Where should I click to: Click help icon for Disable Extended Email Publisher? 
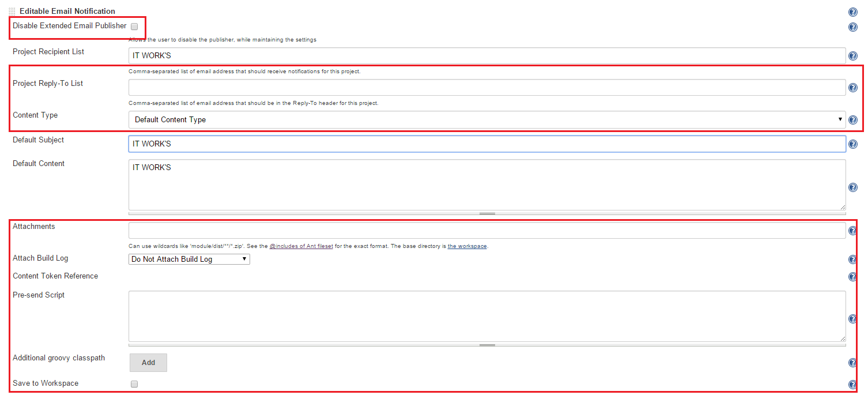coord(852,27)
